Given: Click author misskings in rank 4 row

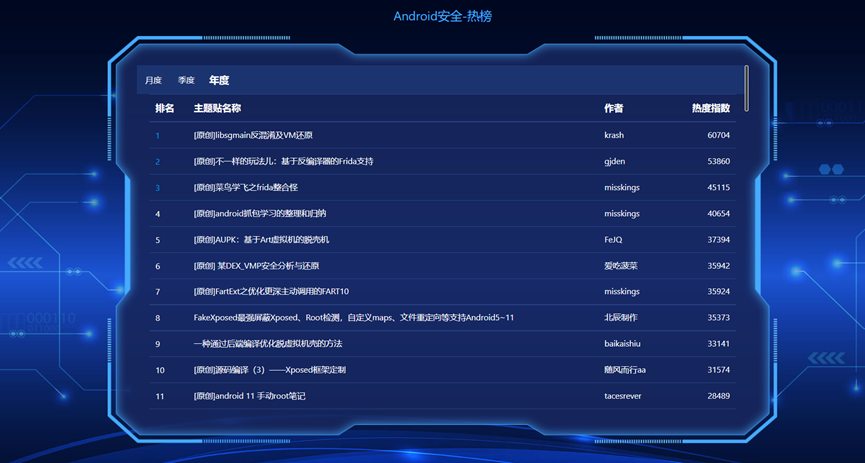Looking at the screenshot, I should [x=622, y=214].
